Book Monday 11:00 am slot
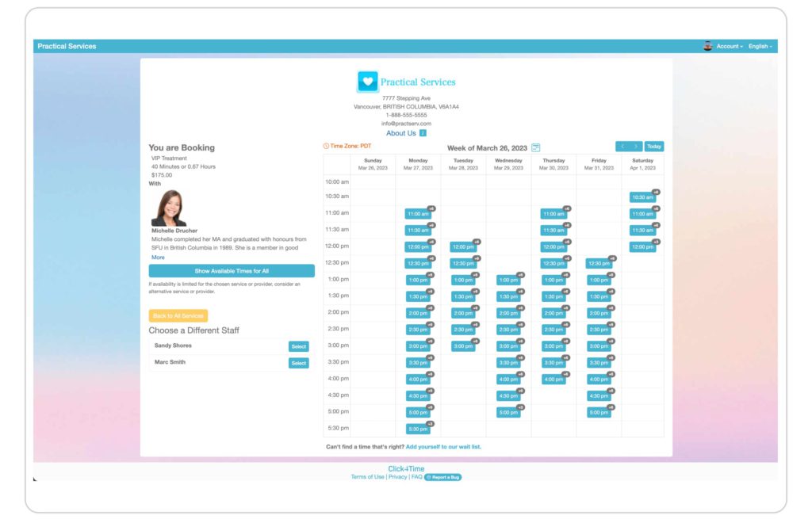 [418, 214]
